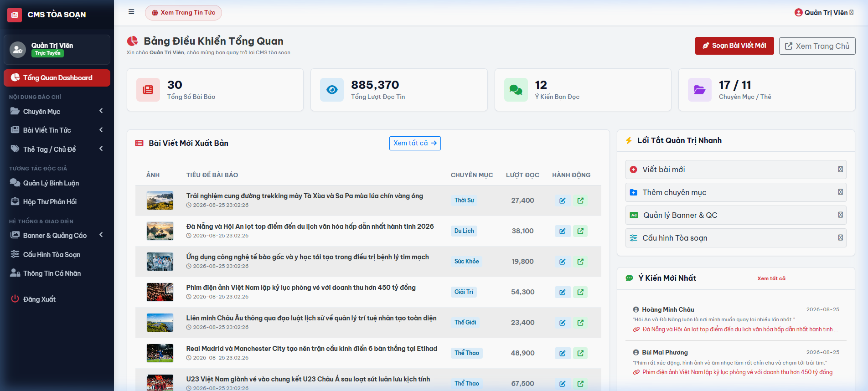Open external view of the Real Madrid và Manchester City article
The width and height of the screenshot is (868, 391).
pyautogui.click(x=580, y=353)
